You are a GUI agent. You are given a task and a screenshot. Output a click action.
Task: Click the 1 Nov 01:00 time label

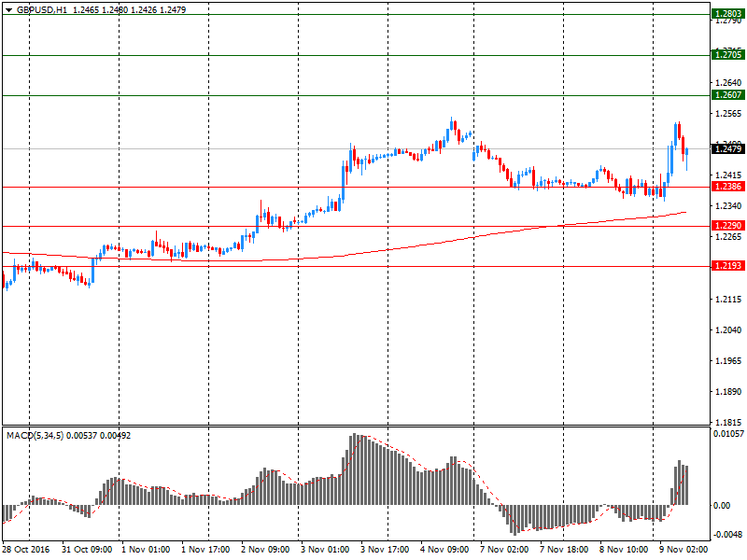tap(146, 549)
